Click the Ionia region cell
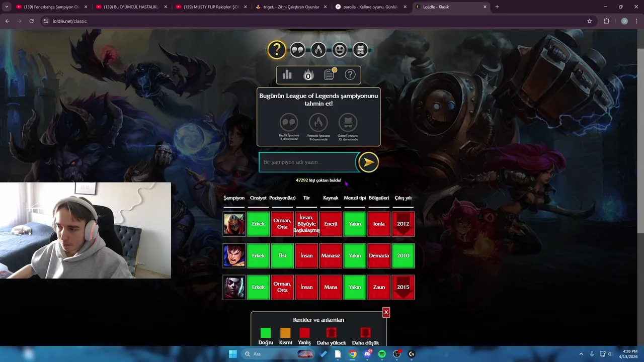This screenshot has width=644, height=362. [379, 224]
